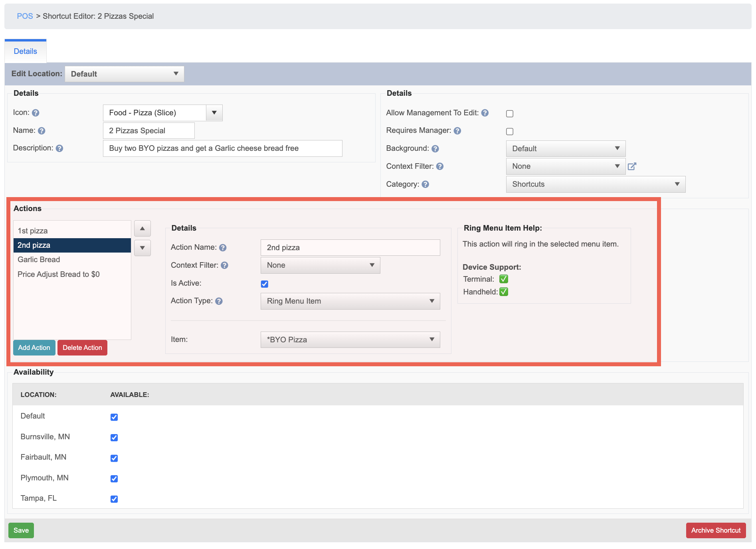Move action down with the down arrow
The image size is (756, 549).
point(142,248)
